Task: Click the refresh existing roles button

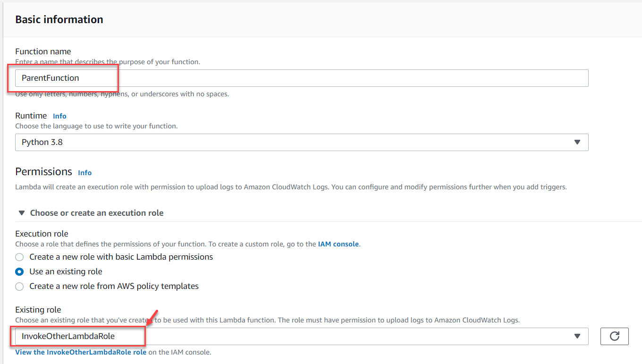Action: point(614,336)
